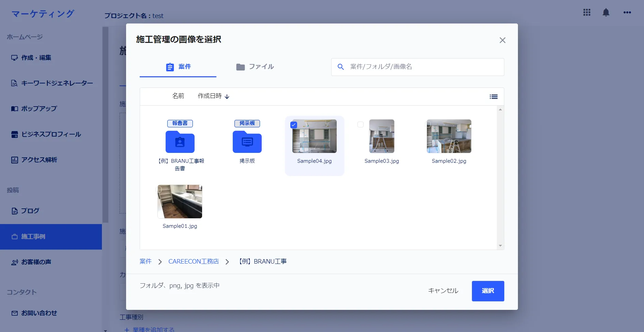
Task: Check the Sample03.jpg checkbox
Action: [361, 125]
